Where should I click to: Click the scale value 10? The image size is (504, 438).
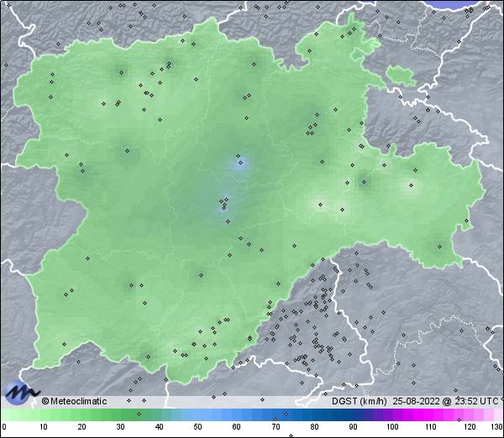pos(44,427)
